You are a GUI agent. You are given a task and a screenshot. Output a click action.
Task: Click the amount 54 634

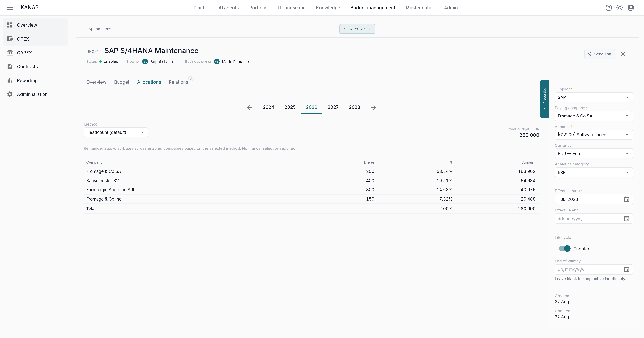528,180
